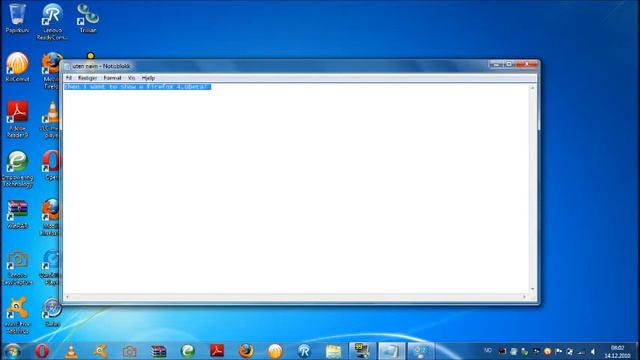
Task: Open Windows Explorer folder on taskbar
Action: pyautogui.click(x=333, y=351)
